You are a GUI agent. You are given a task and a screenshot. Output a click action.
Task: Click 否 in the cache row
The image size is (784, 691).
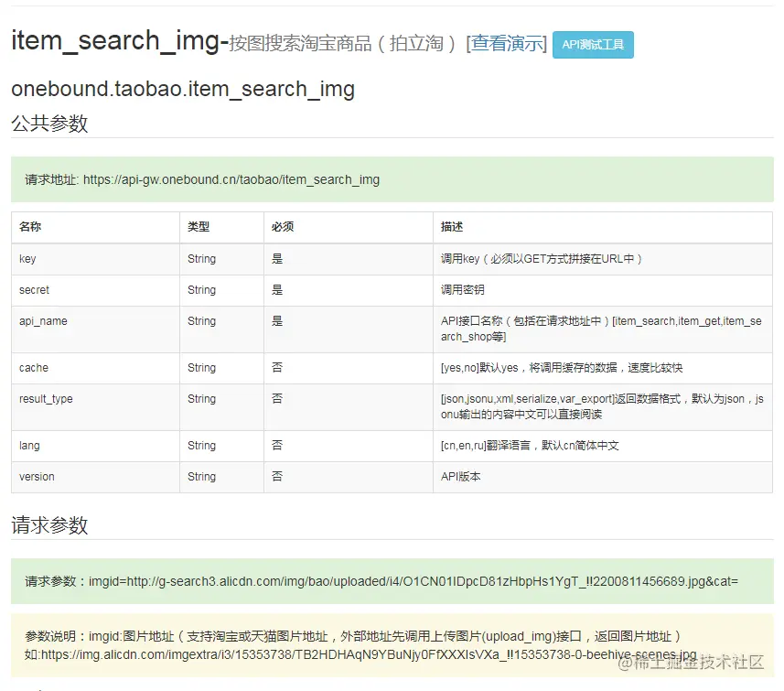[277, 367]
